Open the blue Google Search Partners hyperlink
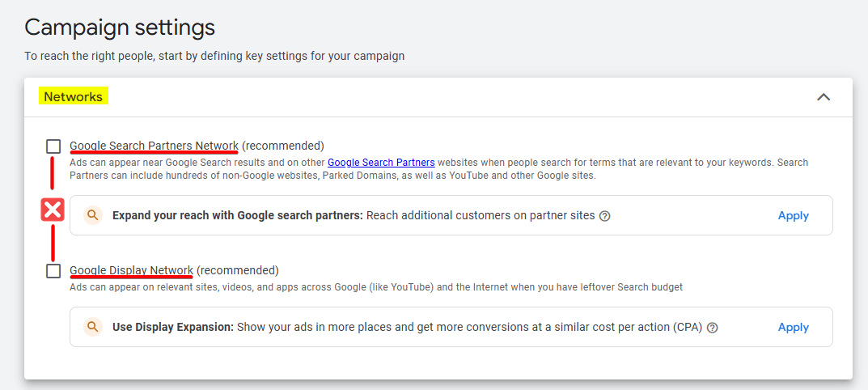 point(381,163)
